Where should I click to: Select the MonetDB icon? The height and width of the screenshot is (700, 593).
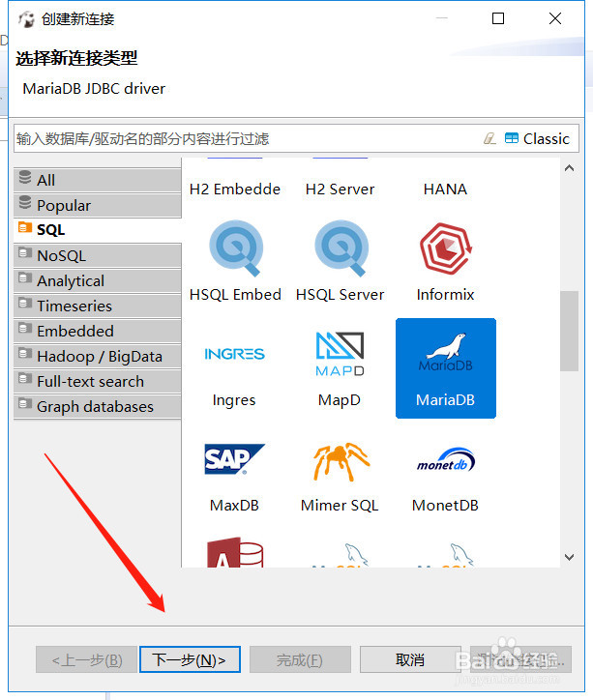pos(446,460)
